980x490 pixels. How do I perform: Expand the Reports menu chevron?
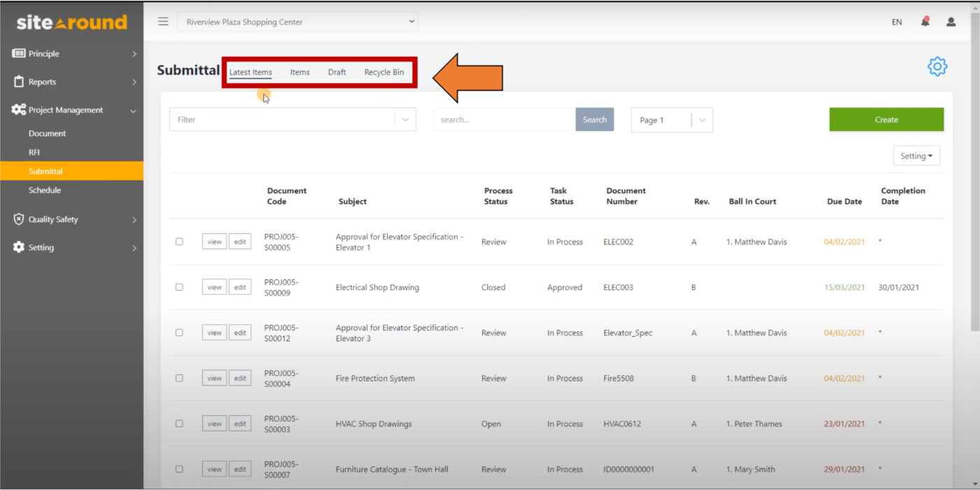tap(134, 82)
